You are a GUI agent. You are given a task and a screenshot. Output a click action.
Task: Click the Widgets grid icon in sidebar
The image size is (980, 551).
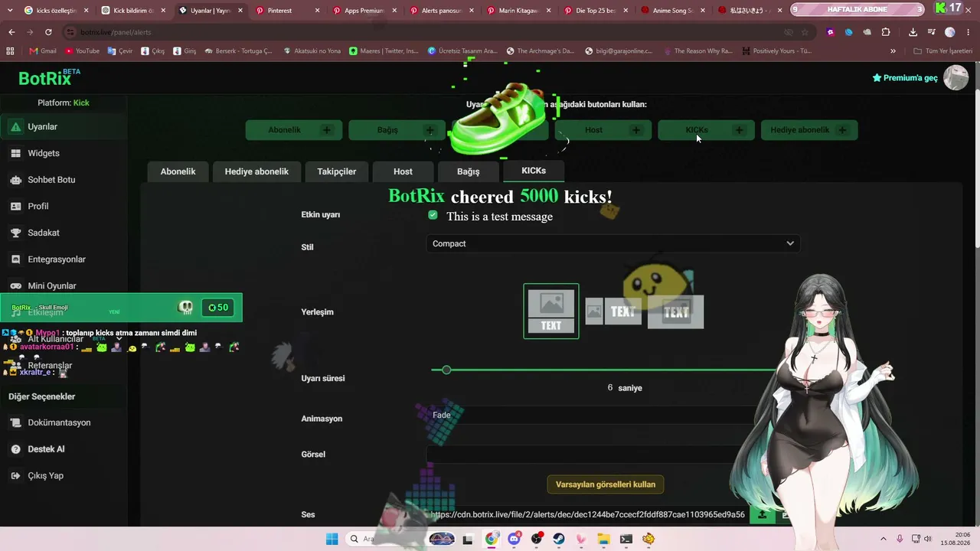tap(15, 153)
